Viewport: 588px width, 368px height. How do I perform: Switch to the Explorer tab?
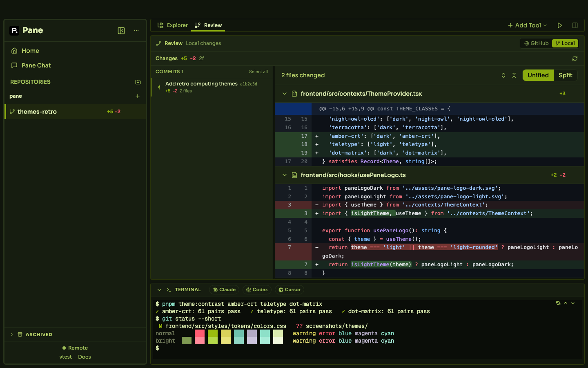pos(173,25)
